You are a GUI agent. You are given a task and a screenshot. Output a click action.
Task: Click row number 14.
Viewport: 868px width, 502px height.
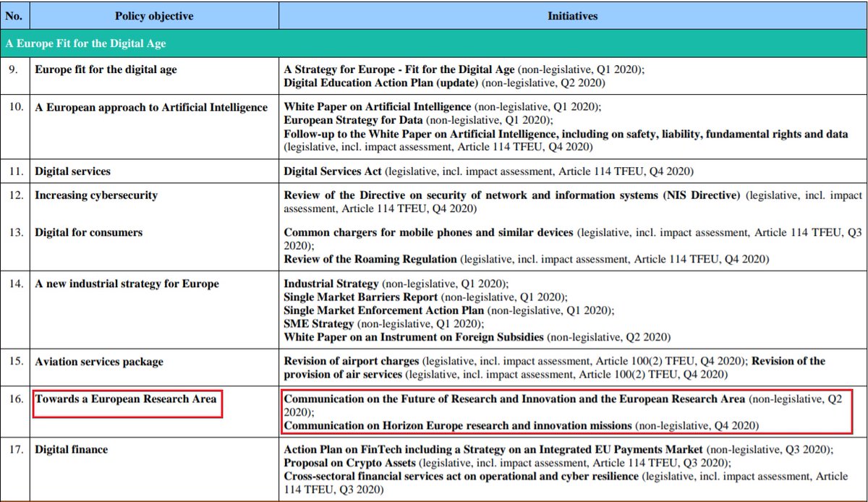(14, 284)
